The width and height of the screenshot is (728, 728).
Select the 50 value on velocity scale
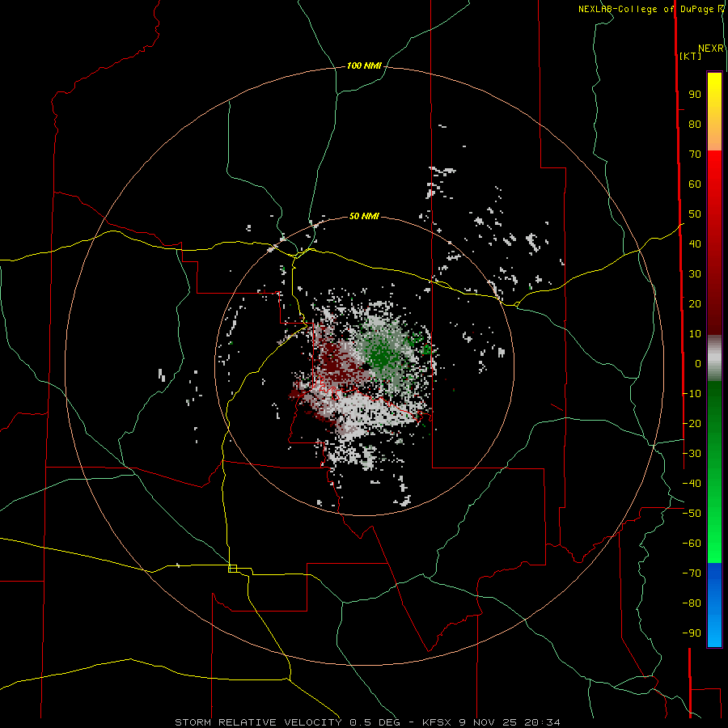pyautogui.click(x=695, y=214)
